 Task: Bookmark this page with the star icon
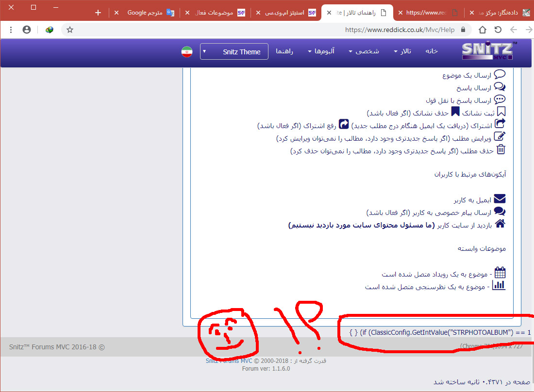coord(70,30)
